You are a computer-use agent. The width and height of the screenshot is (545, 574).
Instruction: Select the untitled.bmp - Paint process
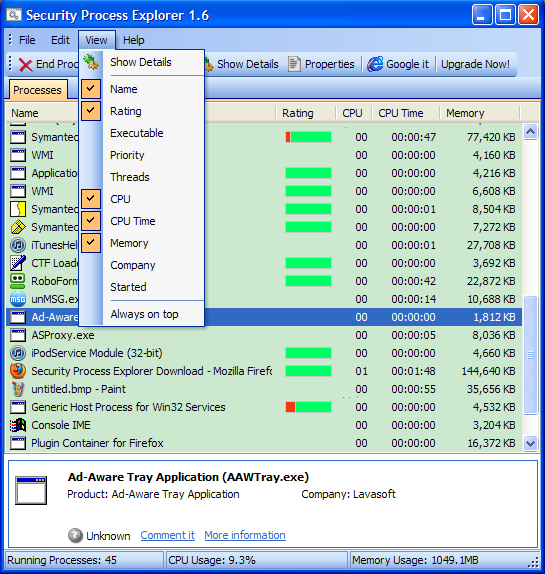[x=264, y=389]
